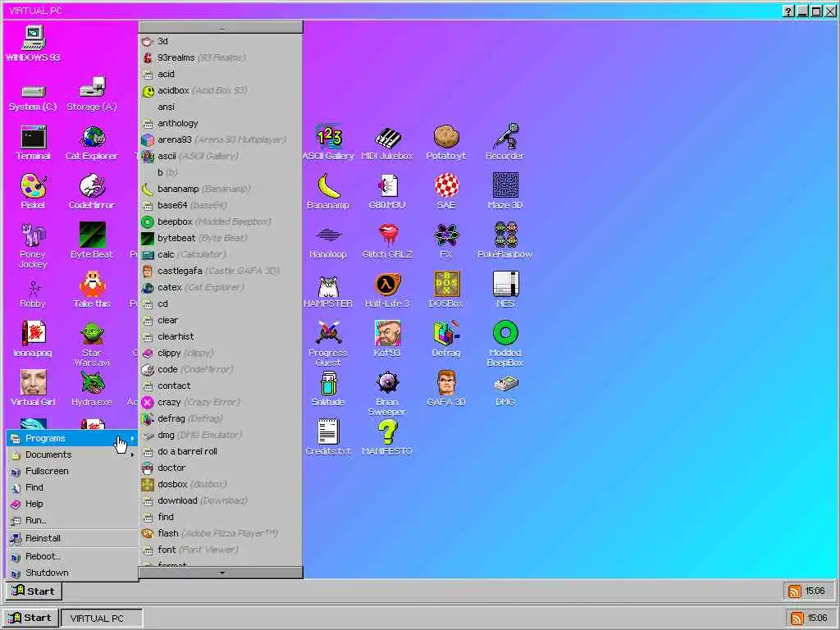Open the Storage (A:) floppy icon

tap(92, 94)
